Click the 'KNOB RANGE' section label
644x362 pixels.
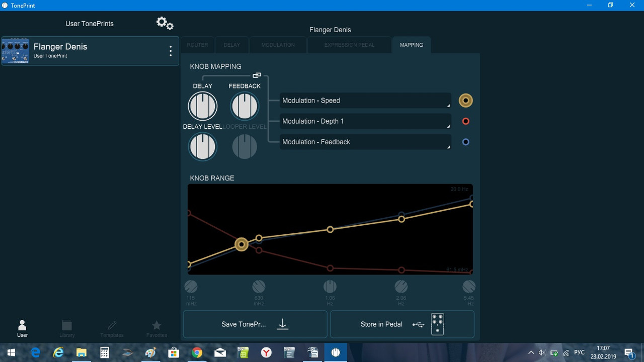212,178
